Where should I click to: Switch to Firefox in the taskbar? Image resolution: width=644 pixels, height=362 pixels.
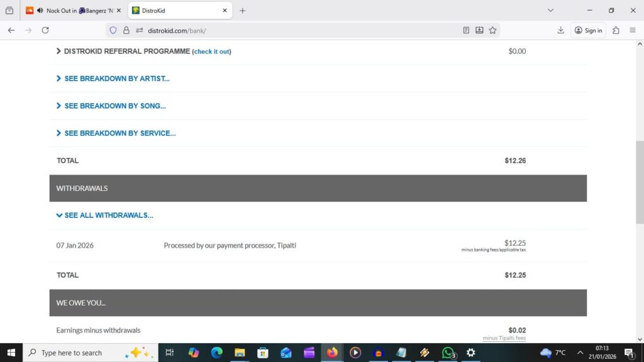point(332,353)
